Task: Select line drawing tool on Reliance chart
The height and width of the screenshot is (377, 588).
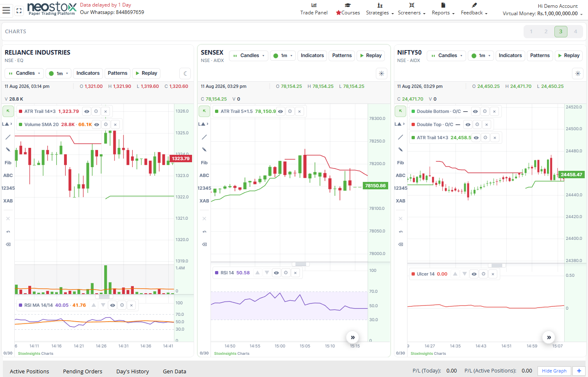Action: point(8,137)
